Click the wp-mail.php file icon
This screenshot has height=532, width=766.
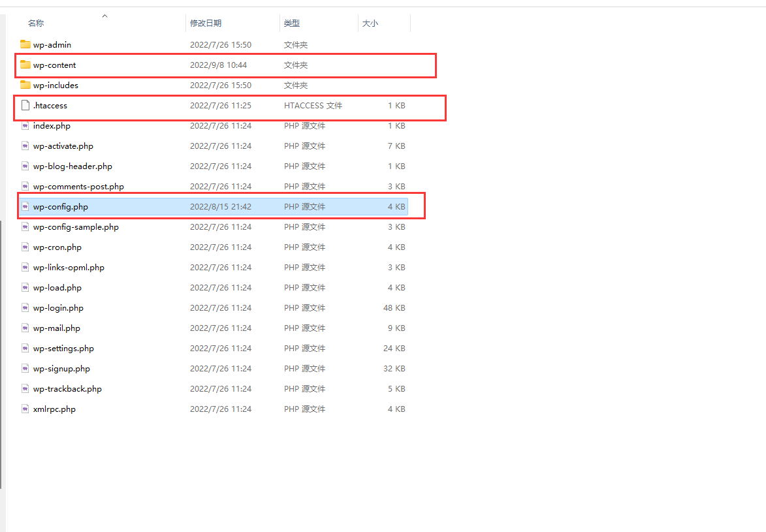(25, 328)
